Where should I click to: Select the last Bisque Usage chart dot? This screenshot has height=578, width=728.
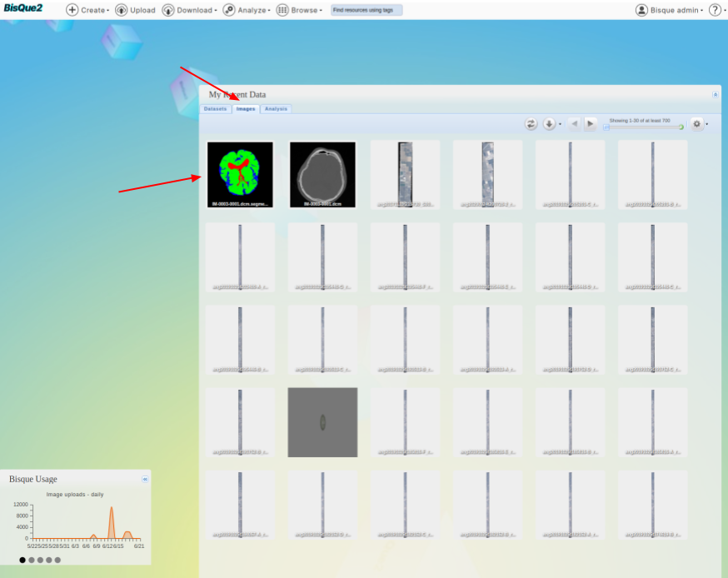coord(58,560)
